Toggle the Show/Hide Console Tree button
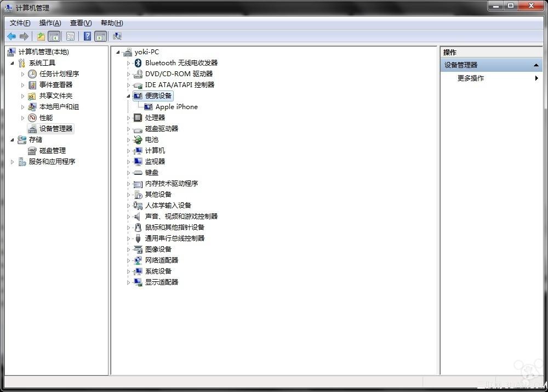This screenshot has height=392, width=548. tap(54, 36)
